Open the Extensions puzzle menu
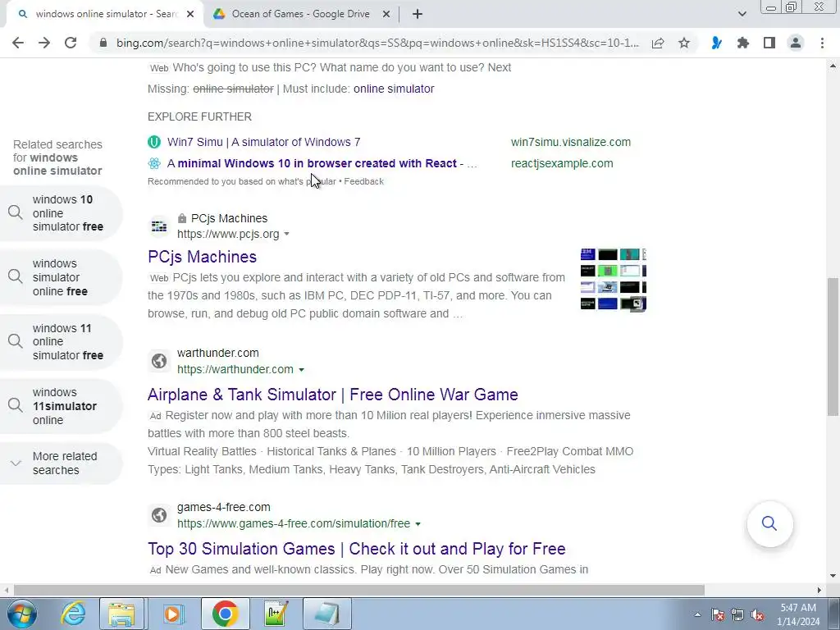840x630 pixels. [x=743, y=43]
